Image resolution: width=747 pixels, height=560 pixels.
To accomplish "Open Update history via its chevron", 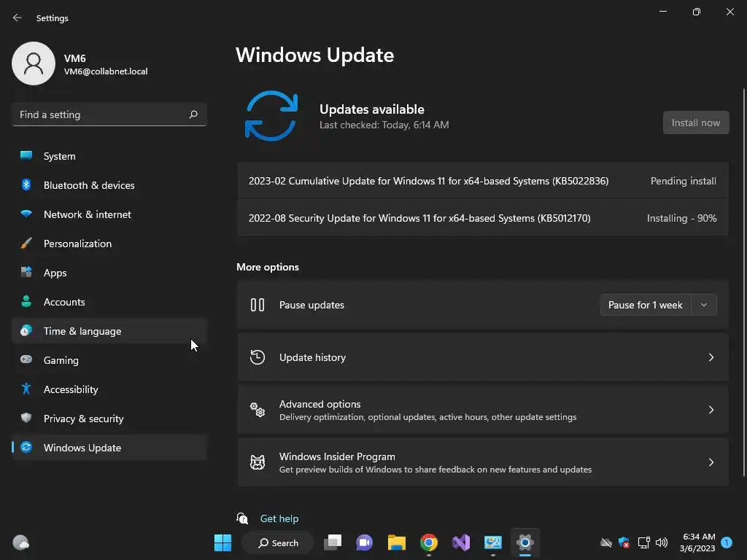I will pyautogui.click(x=711, y=357).
